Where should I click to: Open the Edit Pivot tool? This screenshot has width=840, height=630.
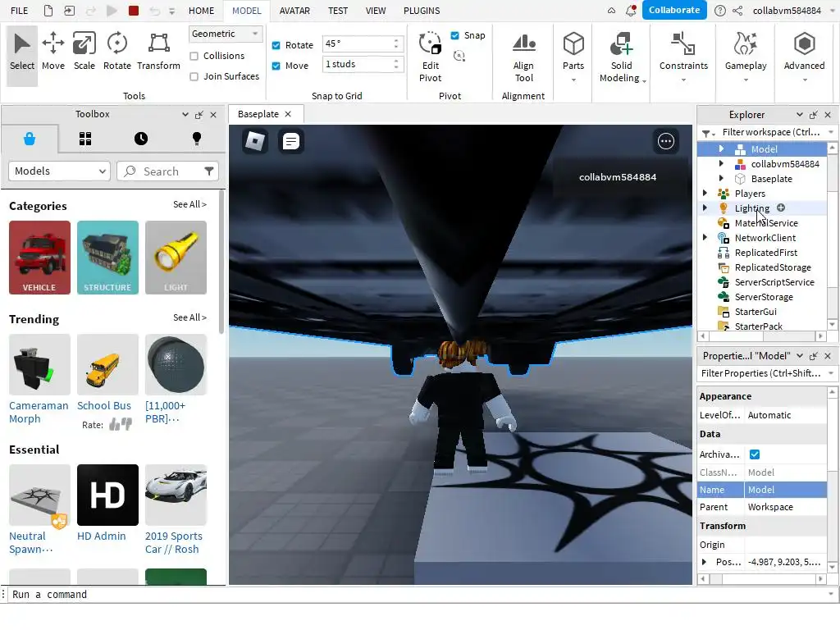click(430, 57)
